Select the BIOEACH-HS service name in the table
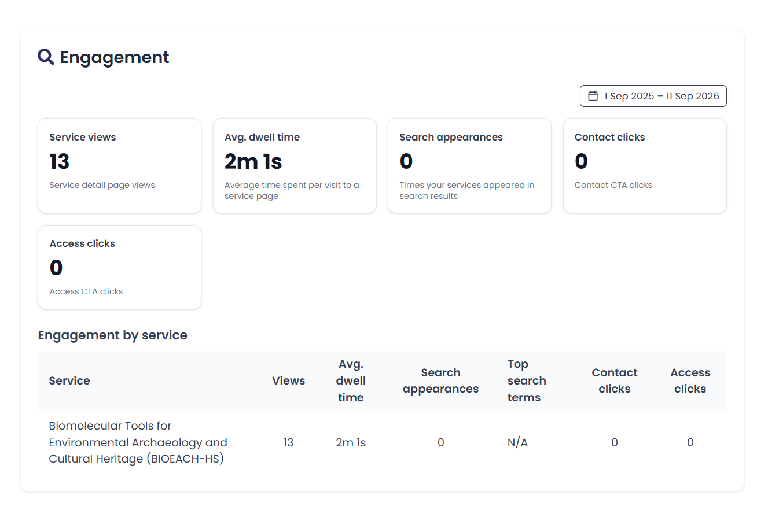757x532 pixels. pyautogui.click(x=138, y=442)
